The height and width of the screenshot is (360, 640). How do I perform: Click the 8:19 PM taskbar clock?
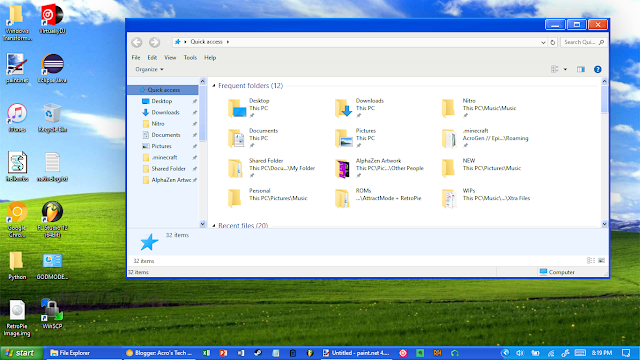602,353
